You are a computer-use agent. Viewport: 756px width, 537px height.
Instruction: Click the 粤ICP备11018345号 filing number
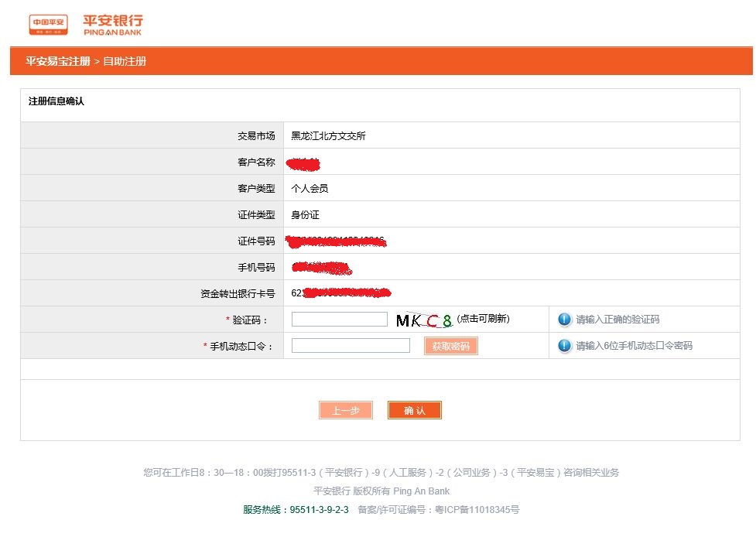coord(477,509)
